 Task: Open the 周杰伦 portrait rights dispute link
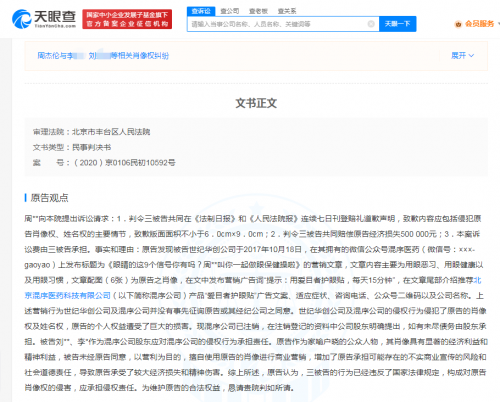103,56
